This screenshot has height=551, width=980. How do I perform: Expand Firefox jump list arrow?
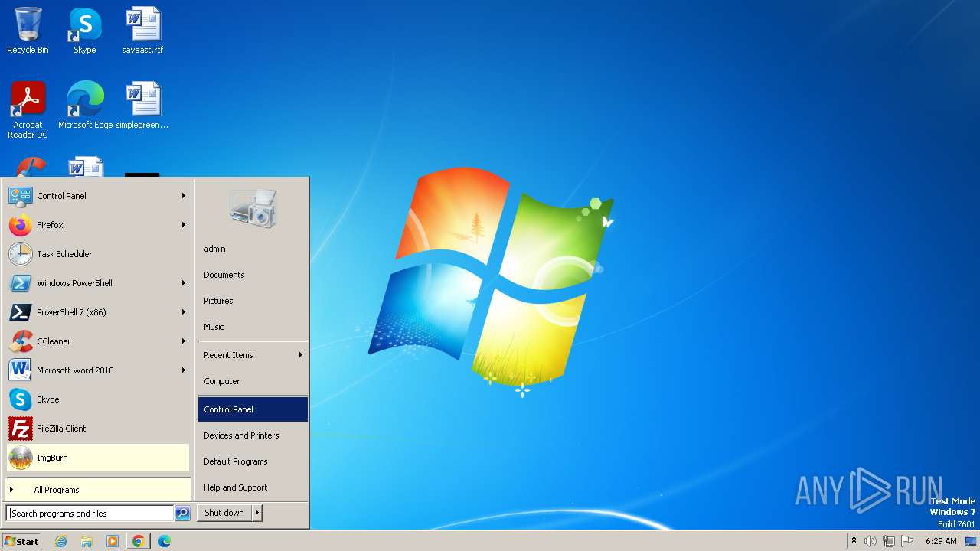tap(184, 225)
